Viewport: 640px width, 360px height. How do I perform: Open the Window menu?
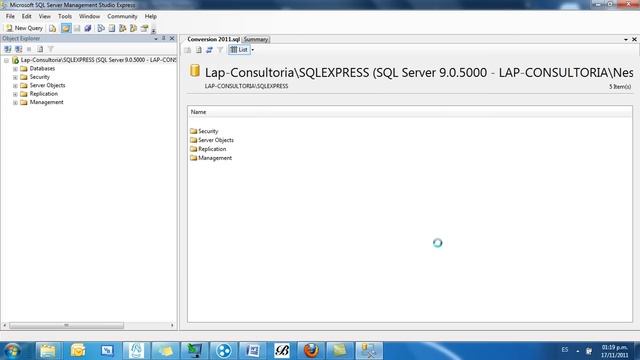click(x=89, y=16)
